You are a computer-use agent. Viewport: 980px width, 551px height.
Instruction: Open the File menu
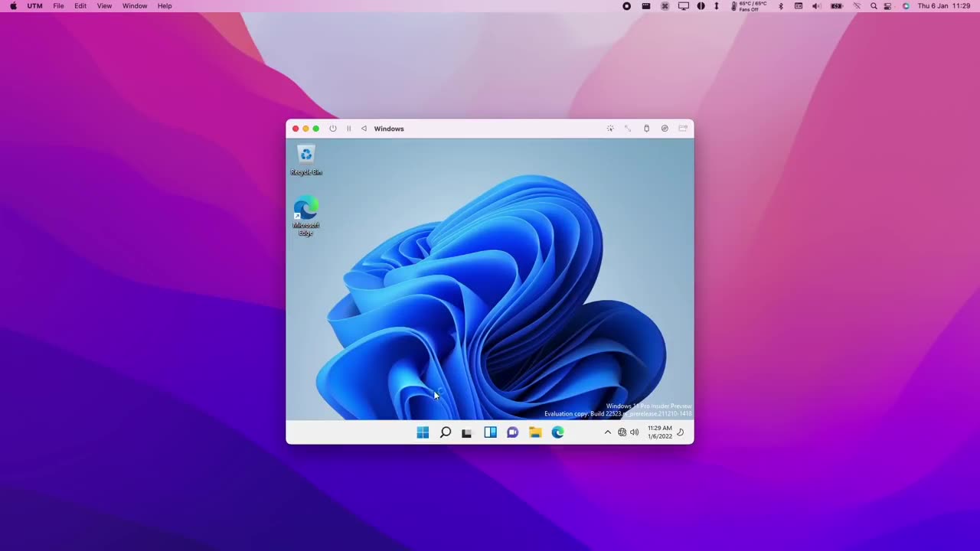tap(58, 6)
